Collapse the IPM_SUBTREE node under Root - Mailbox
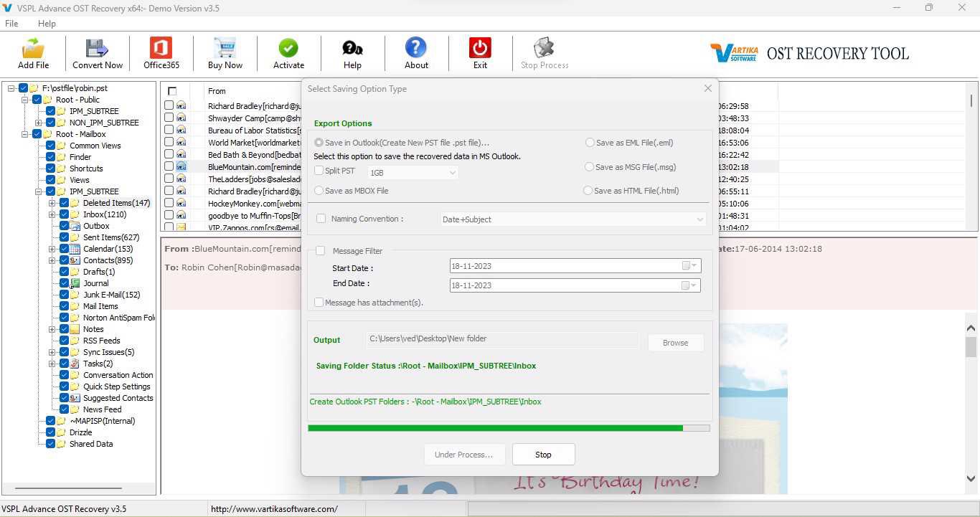Image resolution: width=980 pixels, height=517 pixels. point(39,191)
